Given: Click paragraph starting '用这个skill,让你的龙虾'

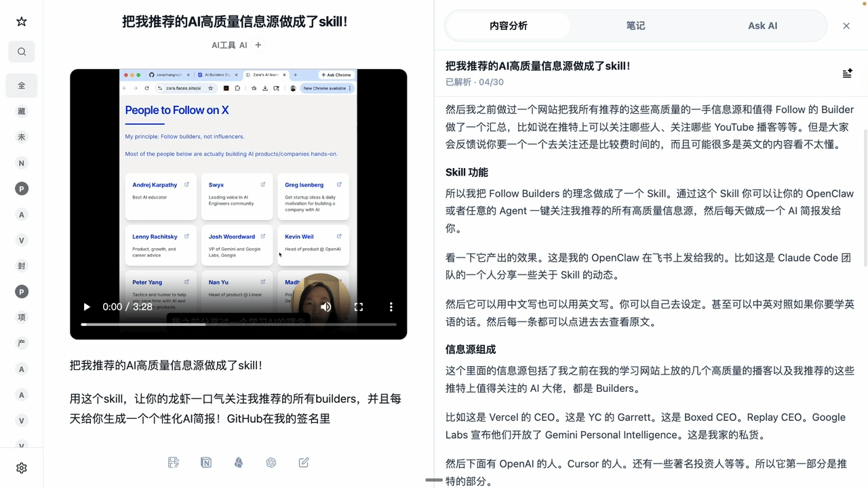Looking at the screenshot, I should tap(235, 409).
